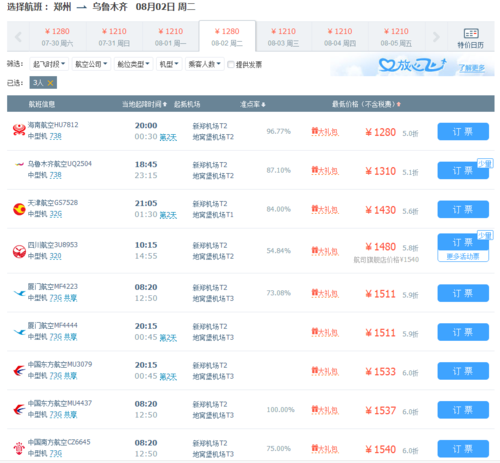The image size is (500, 463).
Task: Click the Xiamen Air MF4223 logo
Action: coord(19,293)
